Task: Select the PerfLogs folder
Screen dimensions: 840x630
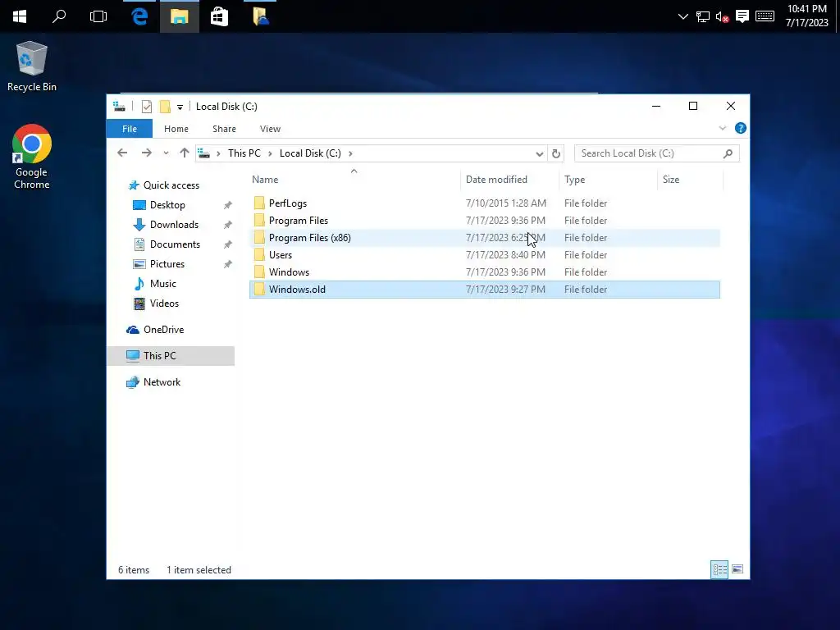Action: click(484, 203)
